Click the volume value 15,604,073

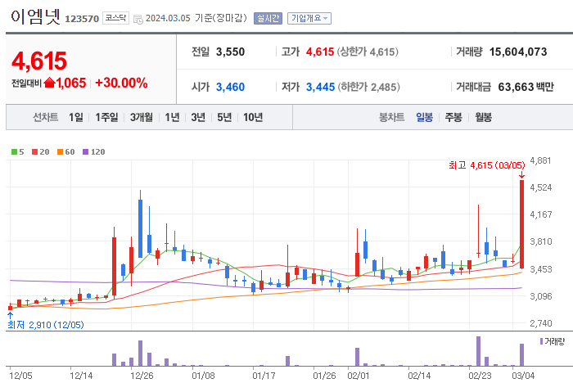click(518, 52)
